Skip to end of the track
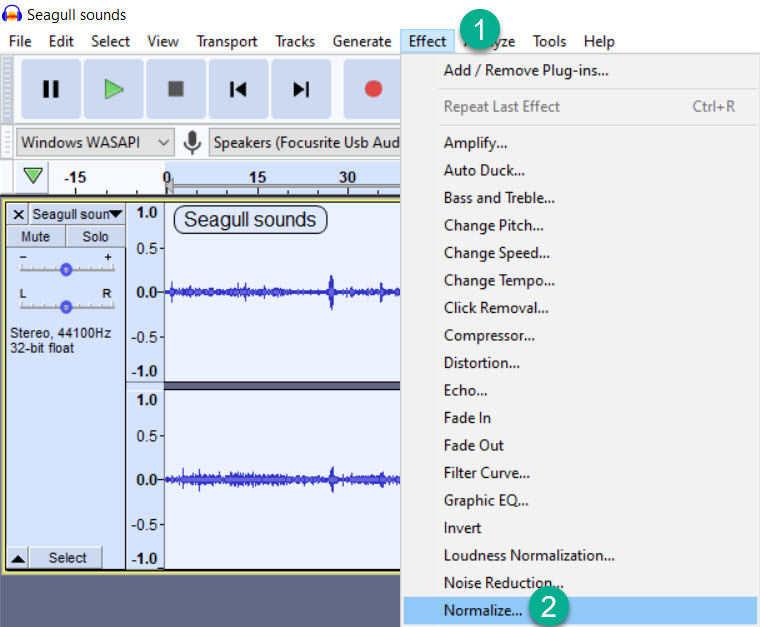The image size is (760, 627). pos(301,89)
